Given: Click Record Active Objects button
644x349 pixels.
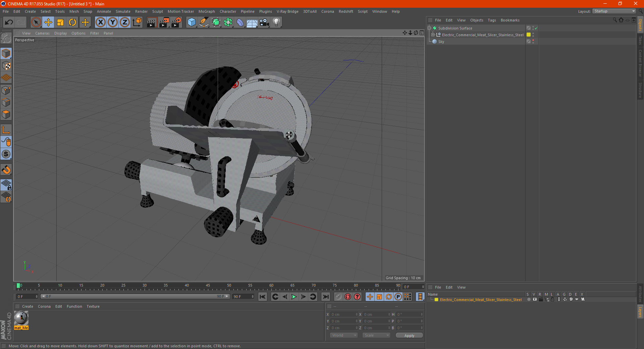Looking at the screenshot, I should coord(348,297).
